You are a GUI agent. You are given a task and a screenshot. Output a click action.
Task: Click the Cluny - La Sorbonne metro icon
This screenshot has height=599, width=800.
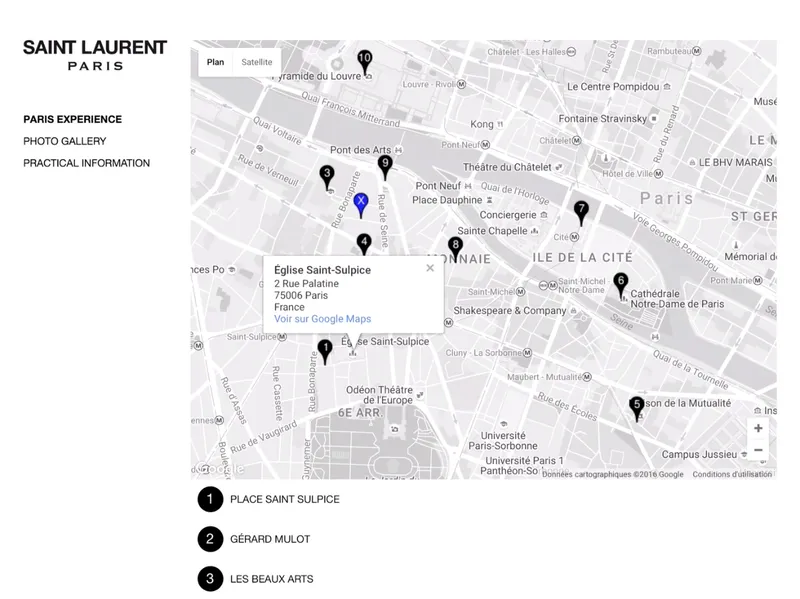(527, 353)
